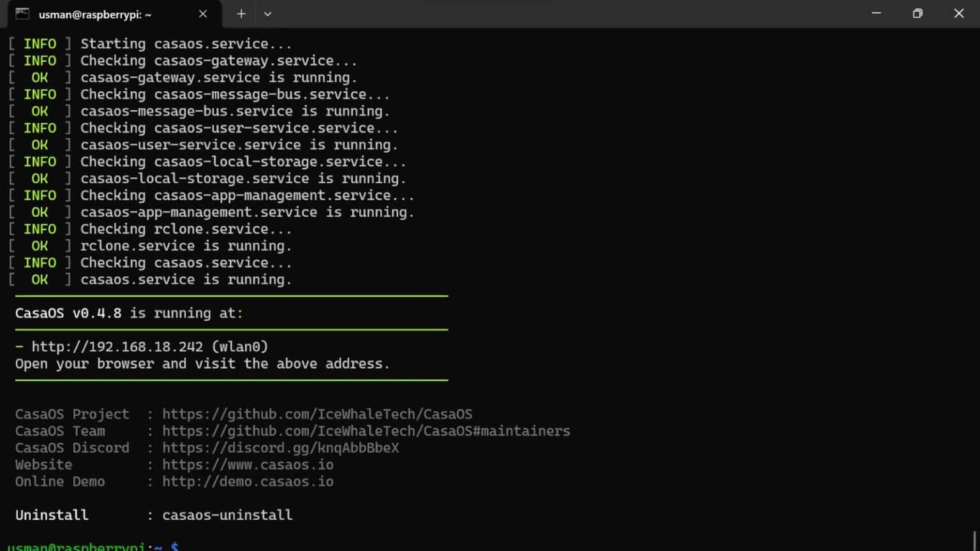The height and width of the screenshot is (551, 980).
Task: Expand the new-tab profile dropdown chevron
Action: [267, 14]
